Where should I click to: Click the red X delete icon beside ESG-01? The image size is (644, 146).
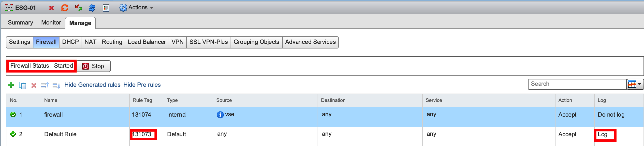click(51, 8)
